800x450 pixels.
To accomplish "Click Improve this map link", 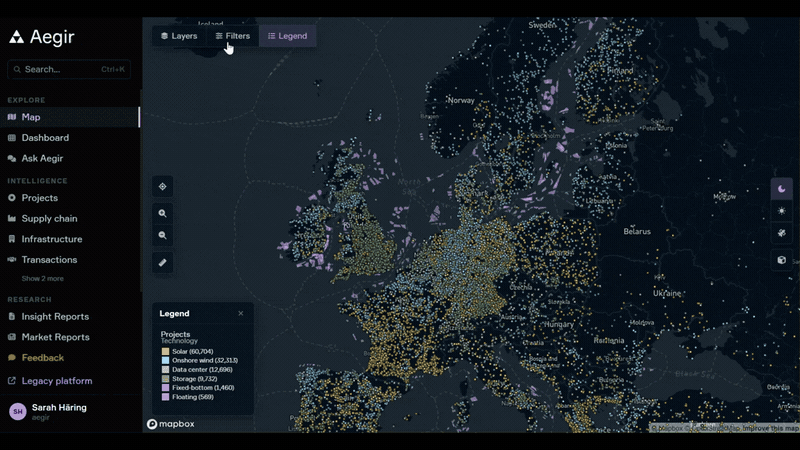I will [770, 428].
